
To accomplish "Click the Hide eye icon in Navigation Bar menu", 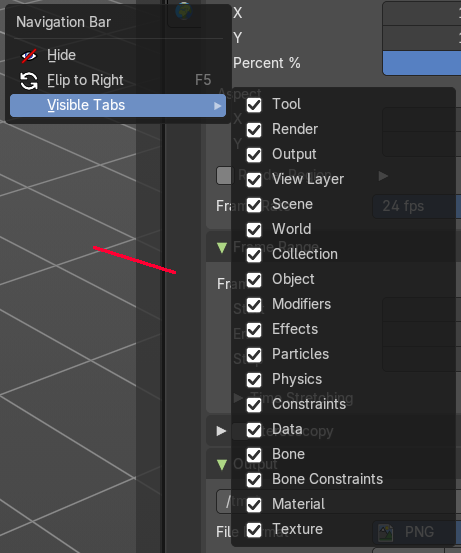I will tap(29, 55).
